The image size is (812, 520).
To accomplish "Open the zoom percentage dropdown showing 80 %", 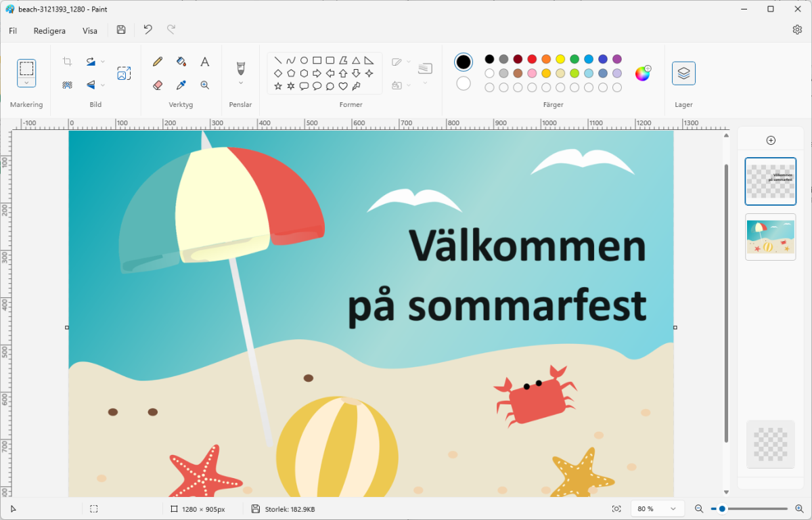I will (656, 508).
